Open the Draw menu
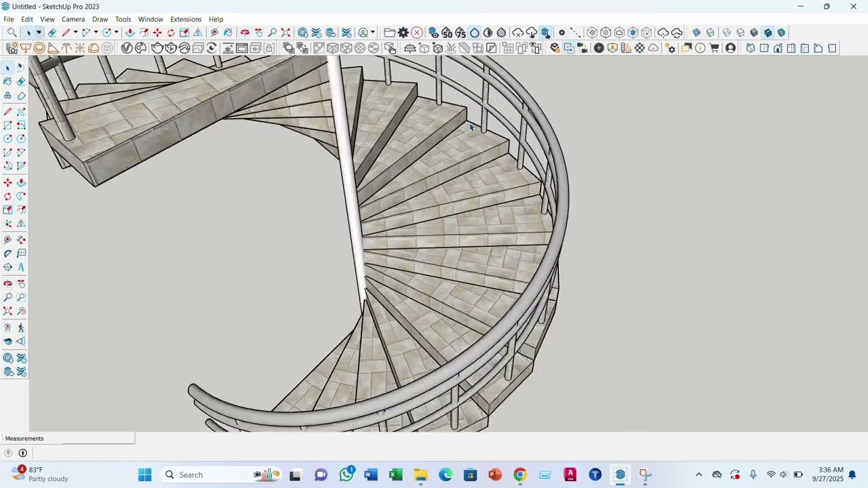 [x=100, y=19]
